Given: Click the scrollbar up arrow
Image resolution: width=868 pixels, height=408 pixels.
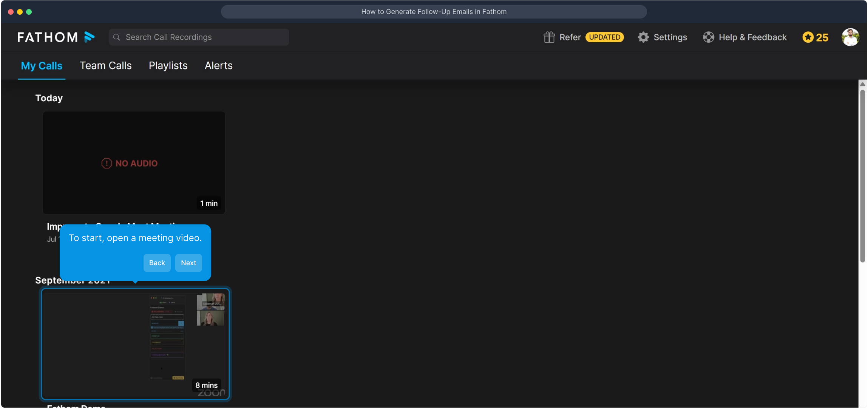Looking at the screenshot, I should (862, 84).
